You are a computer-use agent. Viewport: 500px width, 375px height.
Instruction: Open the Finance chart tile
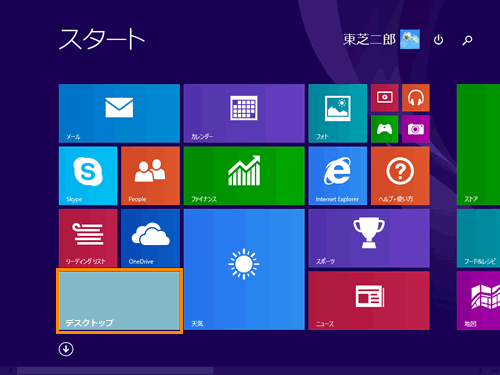point(244,176)
